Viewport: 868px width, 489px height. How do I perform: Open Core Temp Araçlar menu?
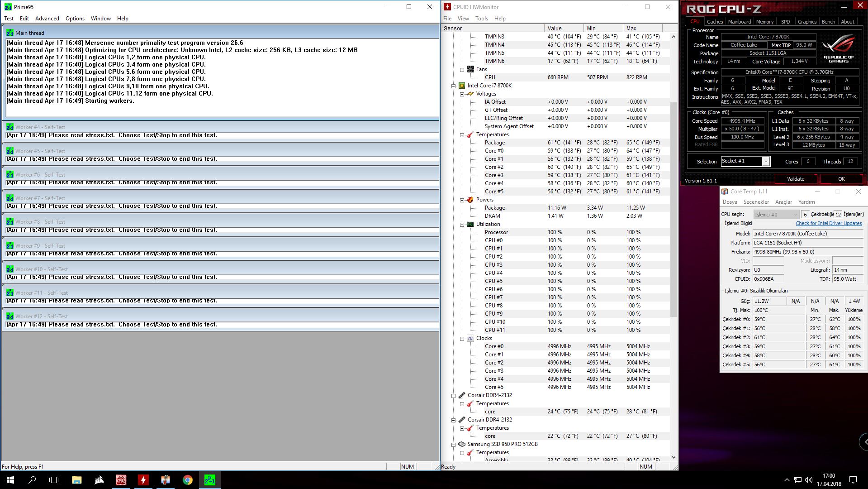783,202
